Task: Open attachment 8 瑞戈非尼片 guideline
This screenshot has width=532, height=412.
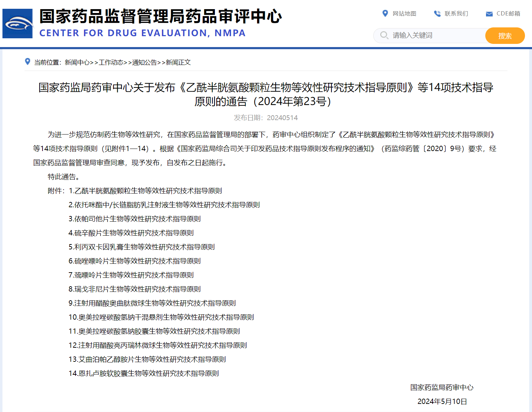Action: point(134,289)
